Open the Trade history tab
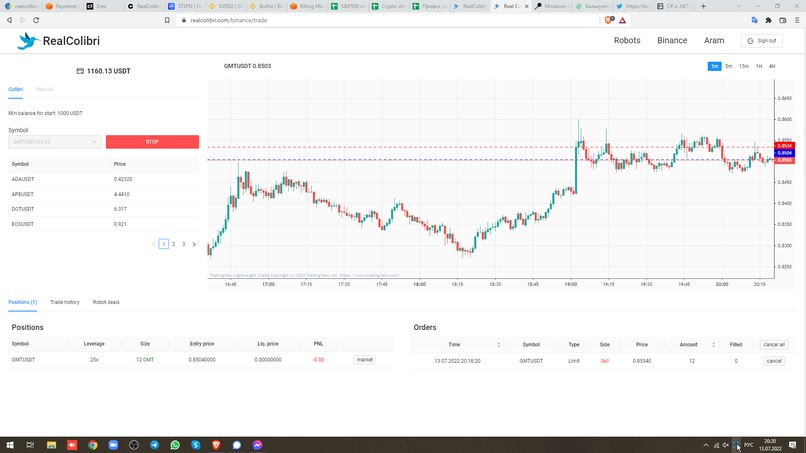This screenshot has height=453, width=806. [x=65, y=302]
